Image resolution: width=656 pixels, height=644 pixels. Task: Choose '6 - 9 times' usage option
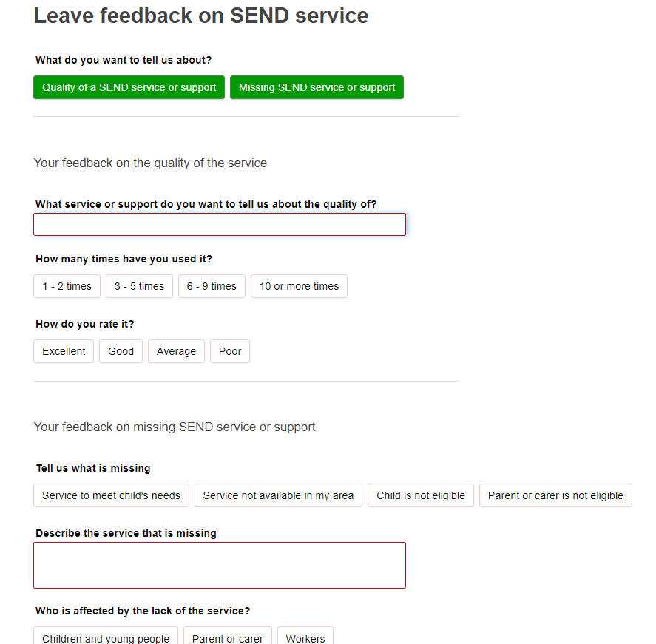(212, 286)
